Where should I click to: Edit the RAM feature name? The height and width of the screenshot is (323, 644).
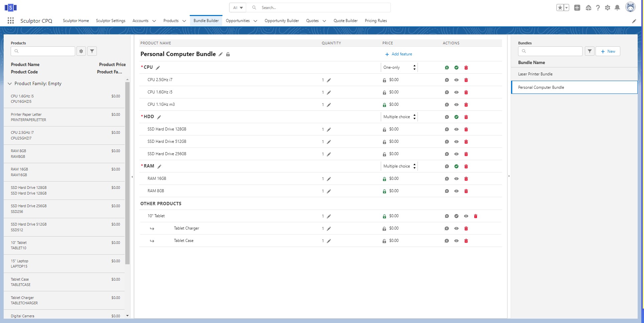click(159, 167)
